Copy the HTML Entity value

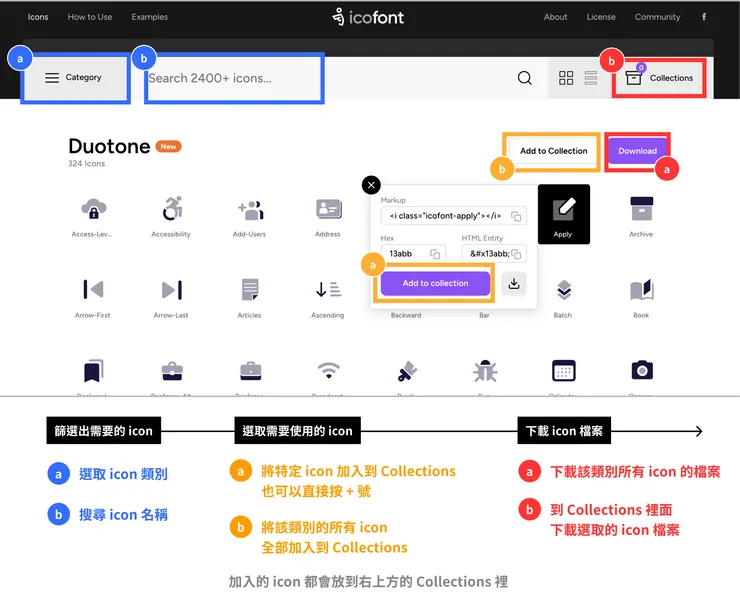click(516, 254)
